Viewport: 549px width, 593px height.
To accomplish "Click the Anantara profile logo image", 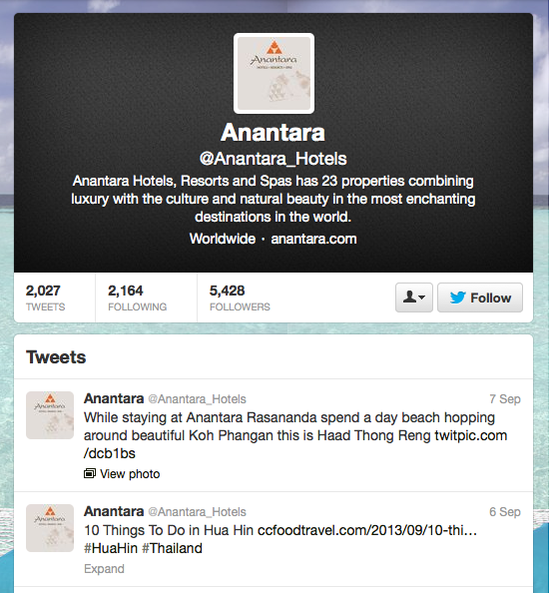I will click(x=274, y=73).
